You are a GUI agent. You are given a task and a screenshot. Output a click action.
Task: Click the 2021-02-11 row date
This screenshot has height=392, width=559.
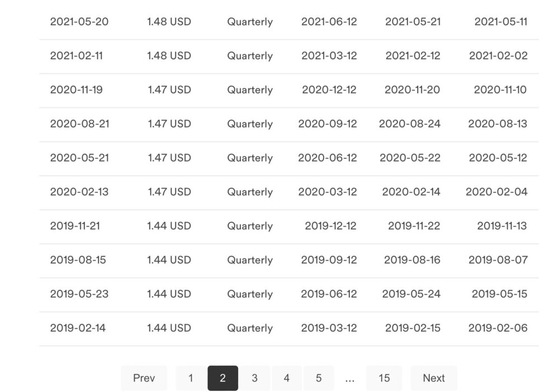click(x=77, y=56)
